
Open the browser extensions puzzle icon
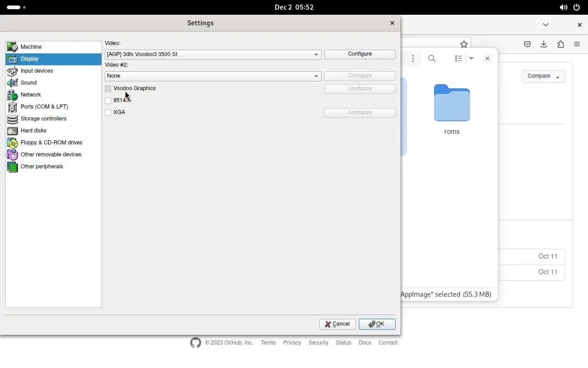[560, 44]
